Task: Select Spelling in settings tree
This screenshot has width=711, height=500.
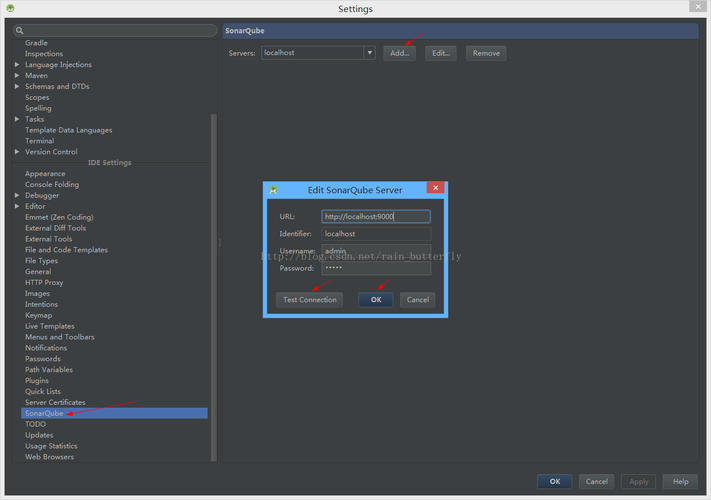Action: tap(38, 108)
